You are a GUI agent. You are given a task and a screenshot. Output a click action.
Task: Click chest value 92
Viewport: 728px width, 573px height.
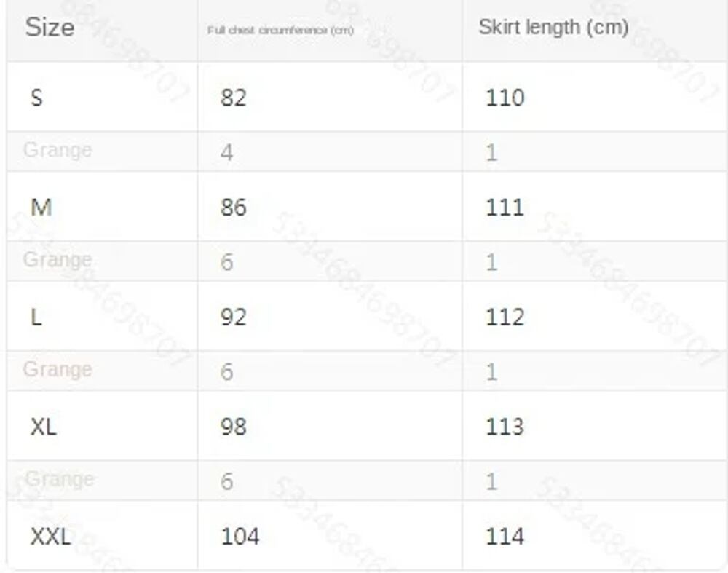click(x=233, y=317)
